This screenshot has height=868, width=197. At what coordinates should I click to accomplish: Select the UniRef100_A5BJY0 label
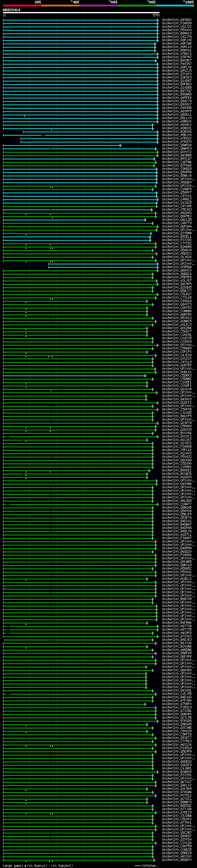(x=176, y=135)
